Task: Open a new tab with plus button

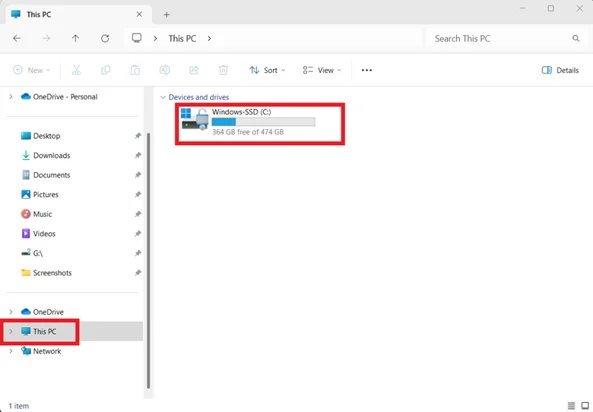Action: (x=166, y=15)
